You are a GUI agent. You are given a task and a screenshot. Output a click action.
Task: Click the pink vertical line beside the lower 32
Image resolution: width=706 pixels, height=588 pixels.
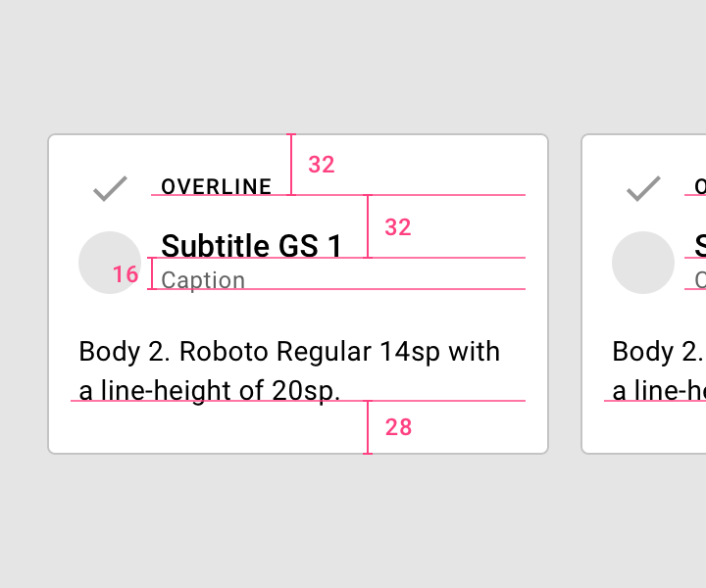tap(368, 226)
